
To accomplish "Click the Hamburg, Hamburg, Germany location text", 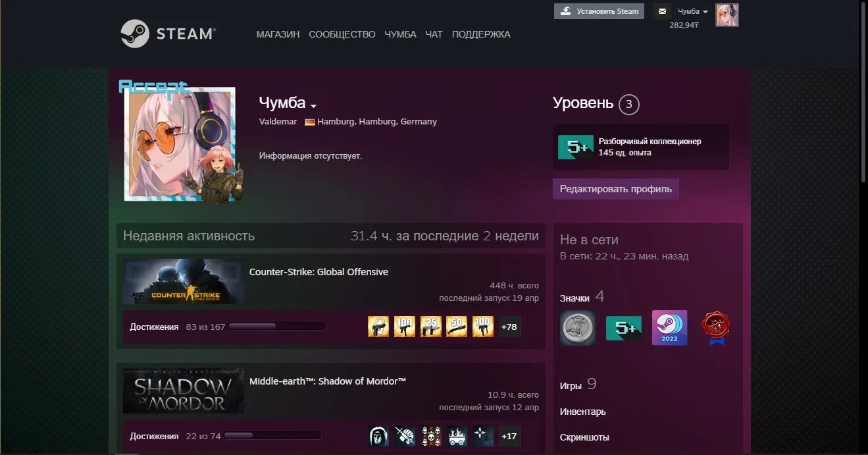I will coord(377,122).
